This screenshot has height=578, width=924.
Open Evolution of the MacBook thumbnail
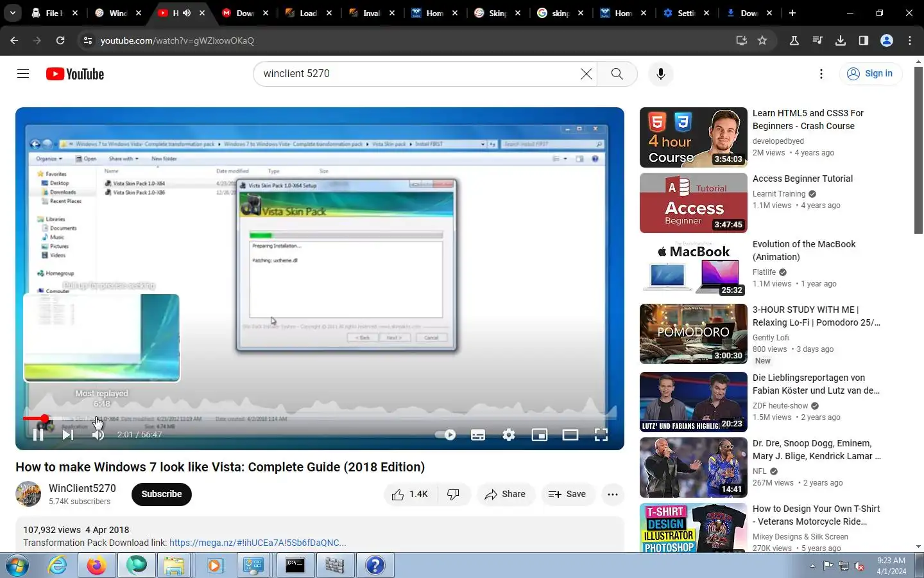tap(693, 268)
